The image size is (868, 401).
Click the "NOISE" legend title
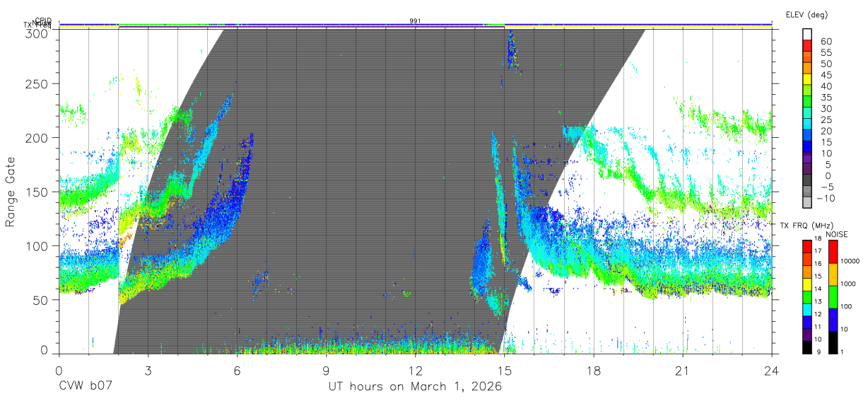coord(837,234)
